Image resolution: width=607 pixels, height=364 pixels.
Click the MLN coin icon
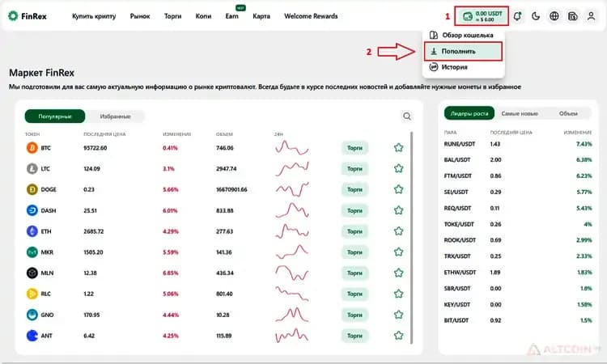point(32,273)
